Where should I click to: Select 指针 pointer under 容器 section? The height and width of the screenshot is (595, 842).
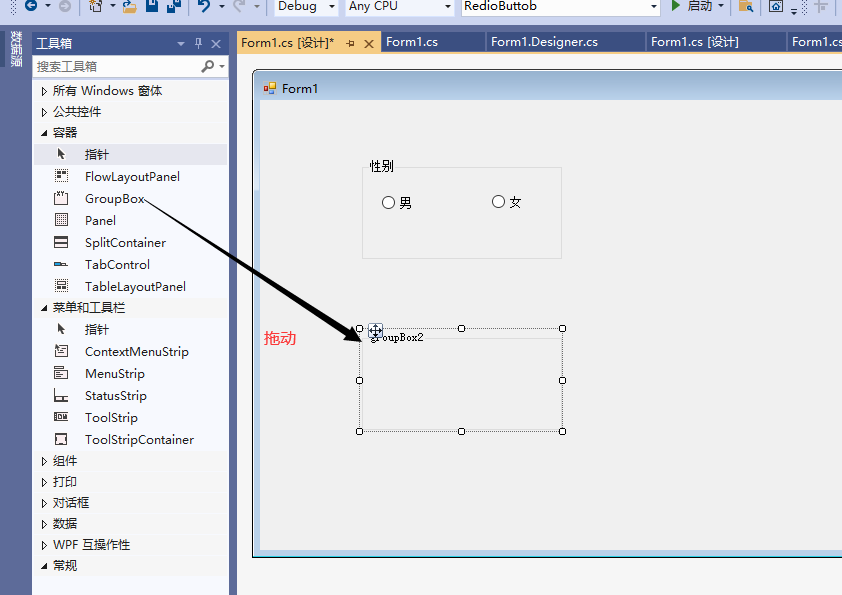point(130,155)
